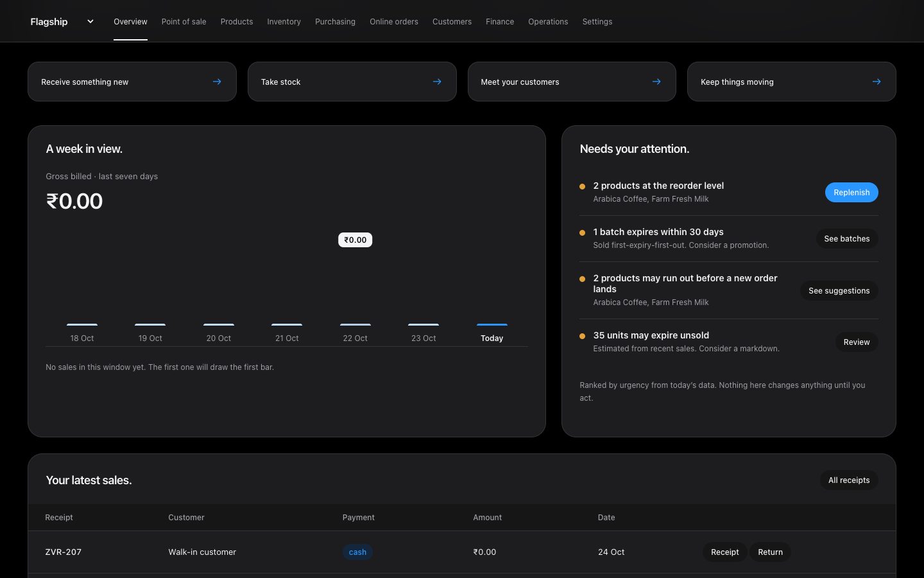Screen dimensions: 924x578
Task: Switch to the Overview tab
Action: click(x=130, y=21)
